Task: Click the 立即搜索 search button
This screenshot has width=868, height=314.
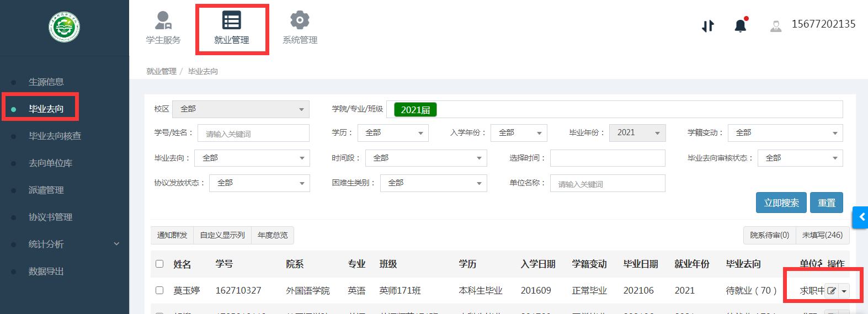Action: coord(781,203)
